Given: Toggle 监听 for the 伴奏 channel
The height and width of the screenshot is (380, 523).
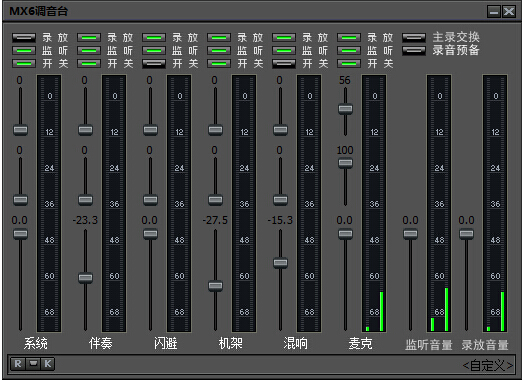Looking at the screenshot, I should pyautogui.click(x=89, y=51).
